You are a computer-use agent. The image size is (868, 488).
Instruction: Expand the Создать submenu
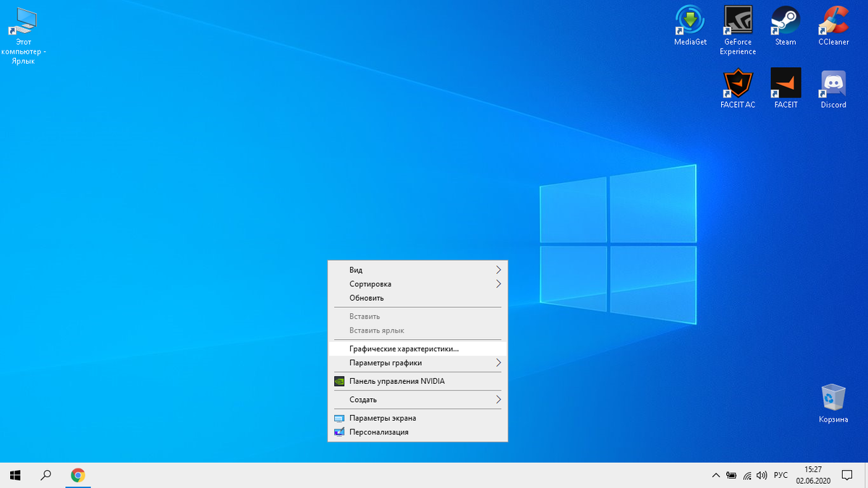(417, 399)
